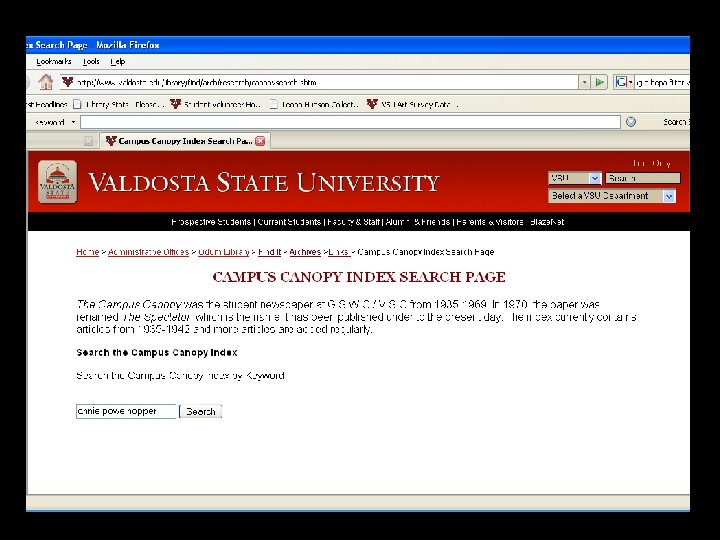Open the search engine chooser dropdown arrow
Screen dimensions: 720x540
(x=630, y=83)
